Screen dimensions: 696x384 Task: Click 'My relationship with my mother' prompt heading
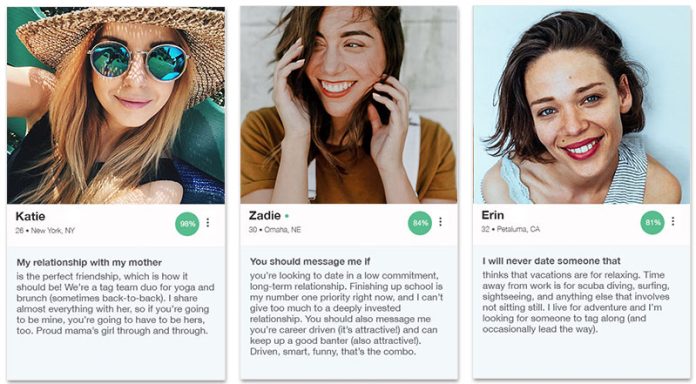89,262
